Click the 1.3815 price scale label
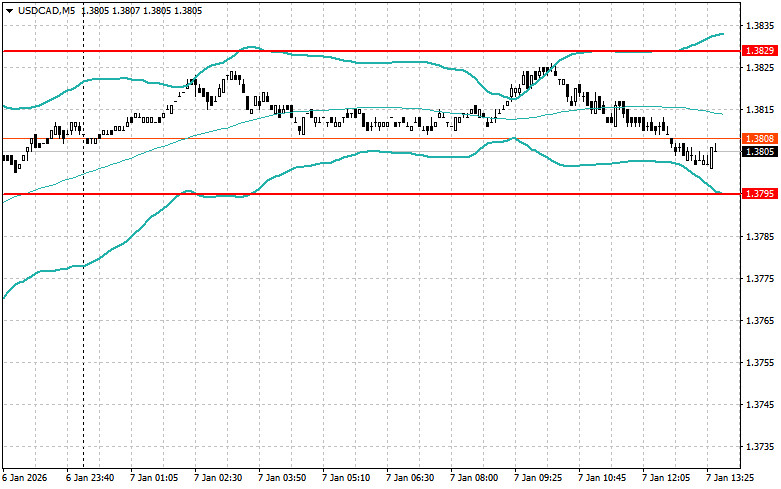781x489 pixels. (x=760, y=109)
